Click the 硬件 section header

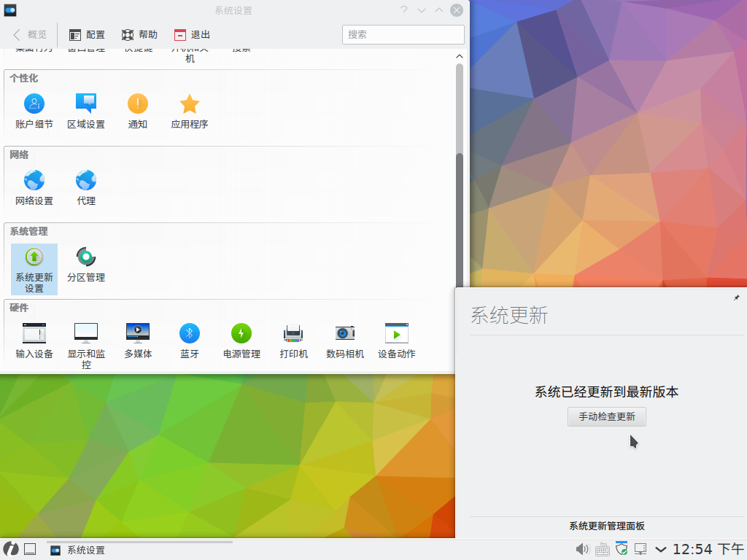(19, 308)
